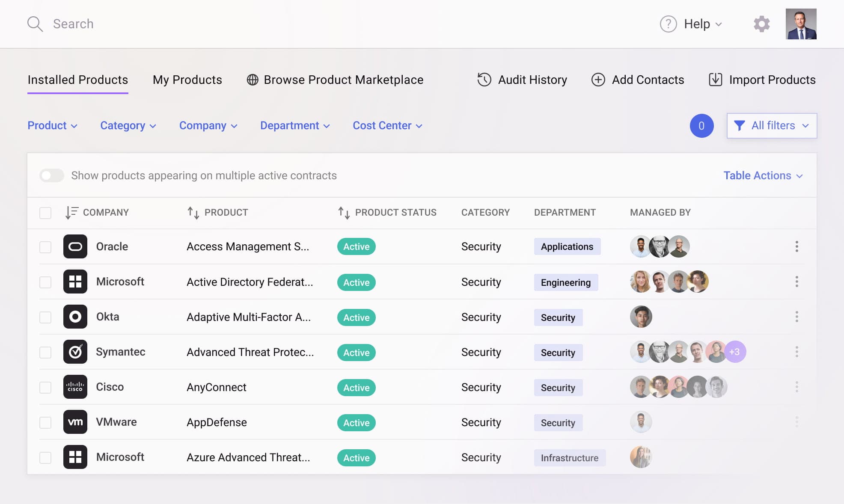The height and width of the screenshot is (504, 844).
Task: Select the Oracle row checkbox
Action: [45, 247]
